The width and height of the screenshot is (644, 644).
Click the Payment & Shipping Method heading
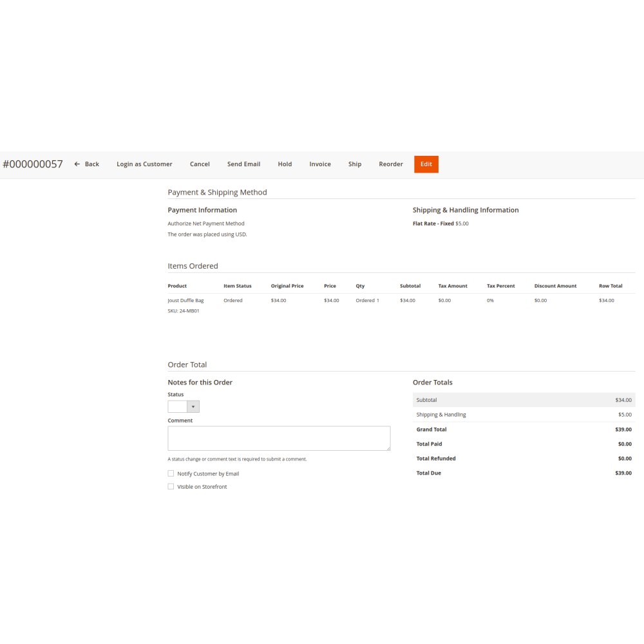coord(217,192)
